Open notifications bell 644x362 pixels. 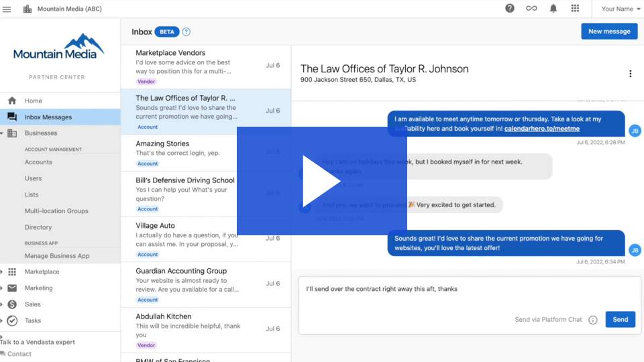pos(553,8)
